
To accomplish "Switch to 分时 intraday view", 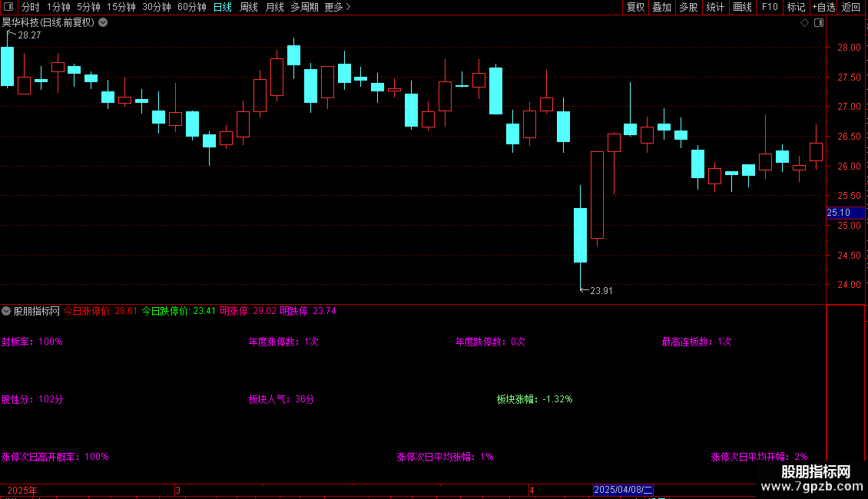I will click(x=31, y=7).
